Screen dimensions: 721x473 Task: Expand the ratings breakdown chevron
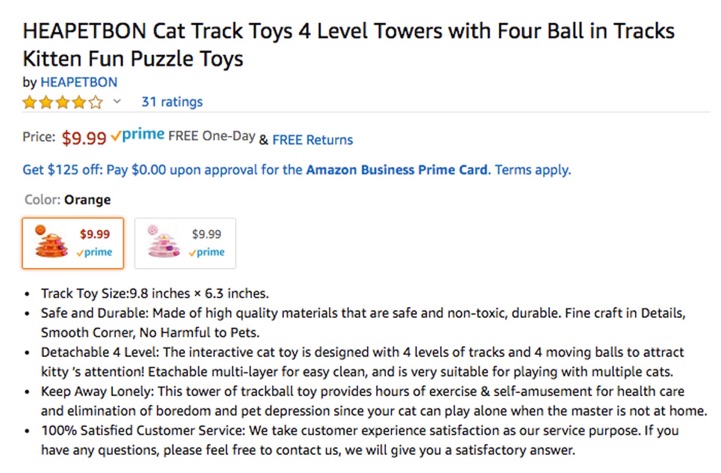pyautogui.click(x=117, y=101)
